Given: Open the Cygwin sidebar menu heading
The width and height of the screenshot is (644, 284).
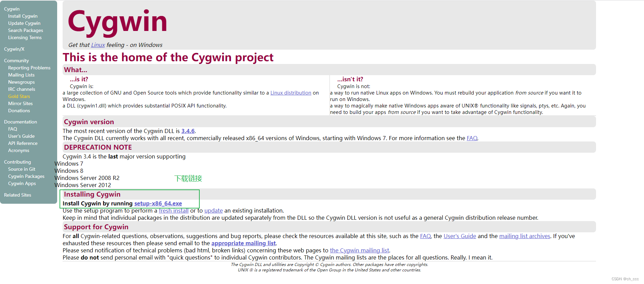Looking at the screenshot, I should 12,9.
